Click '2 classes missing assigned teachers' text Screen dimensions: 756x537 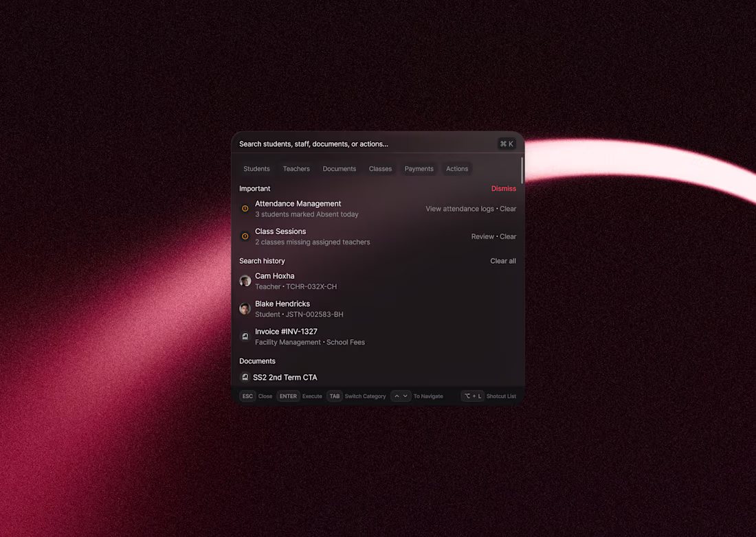coord(313,242)
